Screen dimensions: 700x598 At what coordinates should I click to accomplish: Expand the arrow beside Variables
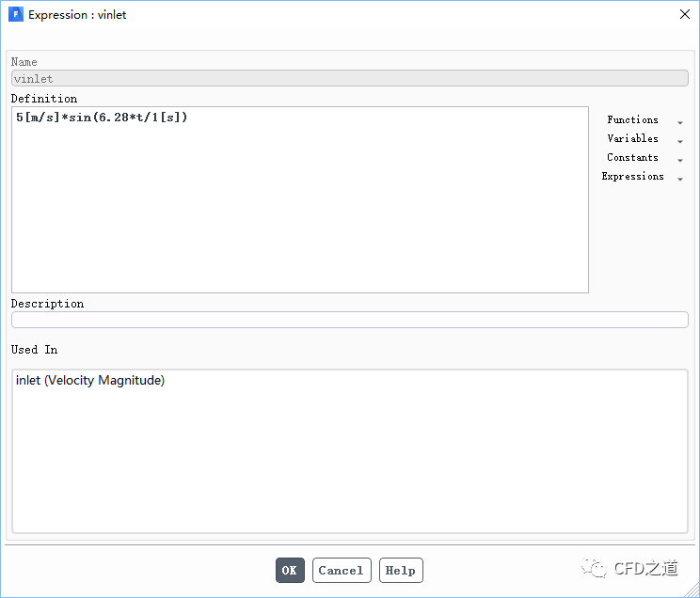(680, 142)
